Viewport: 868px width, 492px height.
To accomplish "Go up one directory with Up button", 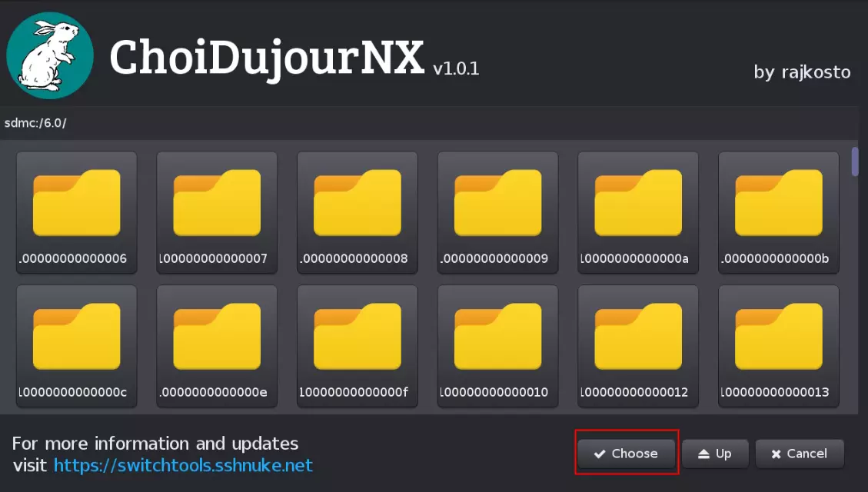I will (x=715, y=454).
